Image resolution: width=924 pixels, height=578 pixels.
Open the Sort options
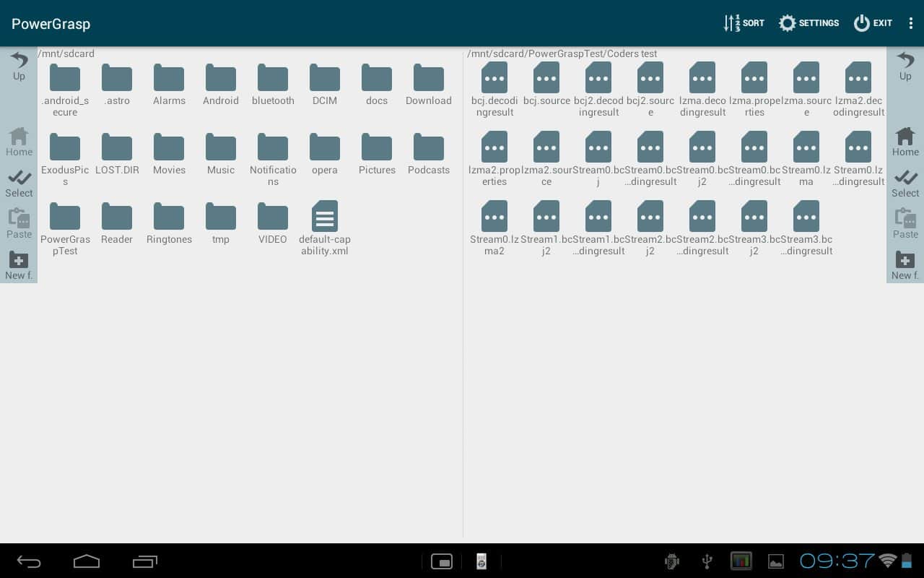[744, 23]
